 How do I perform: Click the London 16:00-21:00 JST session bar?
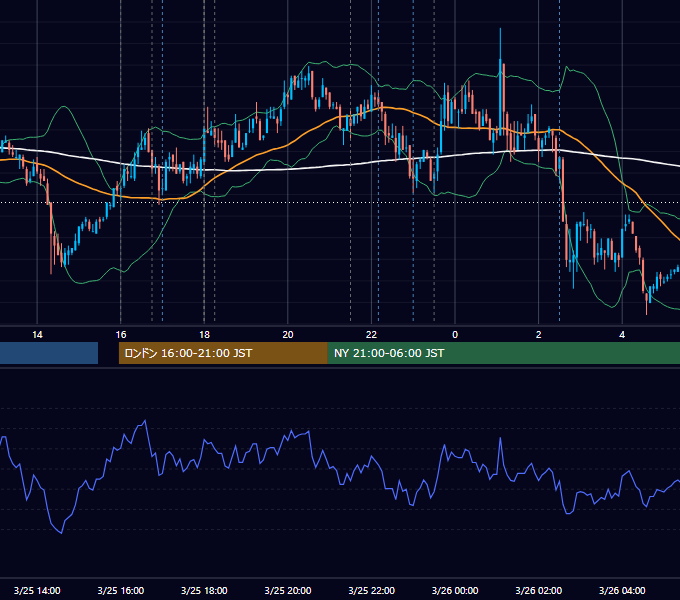tap(223, 353)
